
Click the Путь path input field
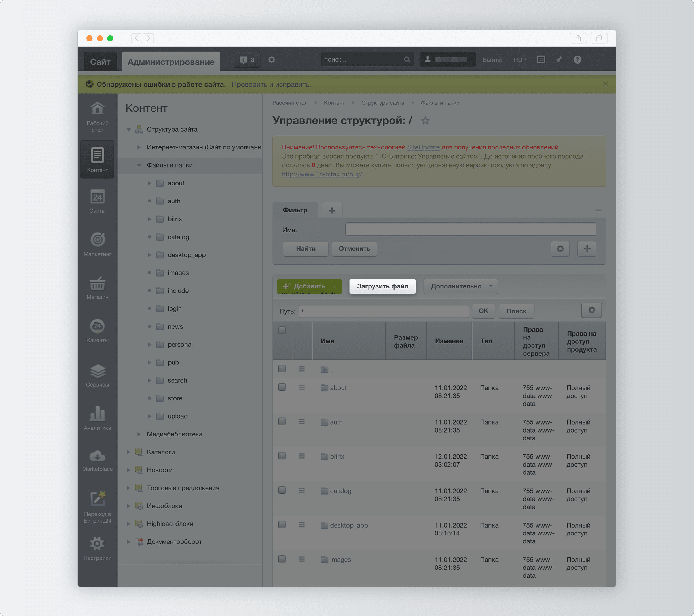click(384, 311)
